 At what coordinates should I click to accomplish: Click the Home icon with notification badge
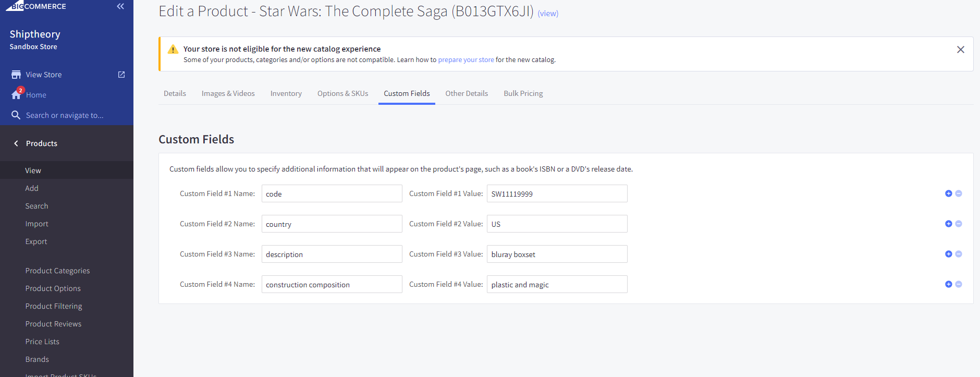[x=17, y=94]
